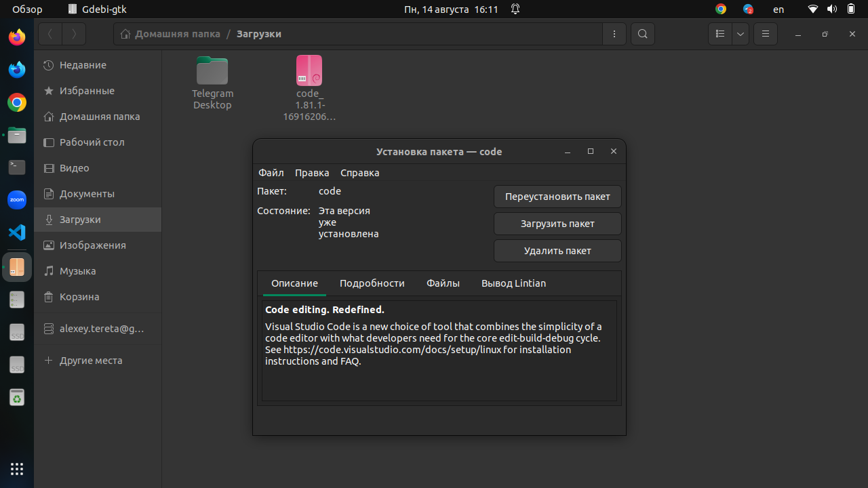Open the Files hamburger menu

(766, 34)
